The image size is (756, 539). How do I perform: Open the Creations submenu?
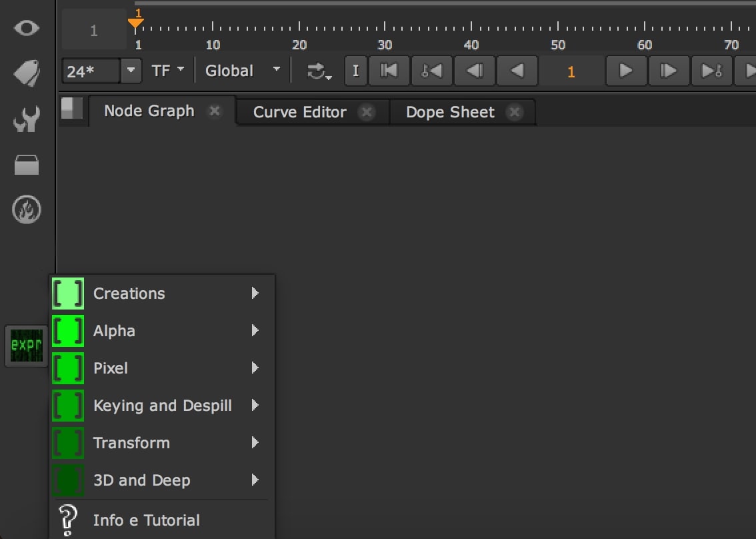click(129, 294)
